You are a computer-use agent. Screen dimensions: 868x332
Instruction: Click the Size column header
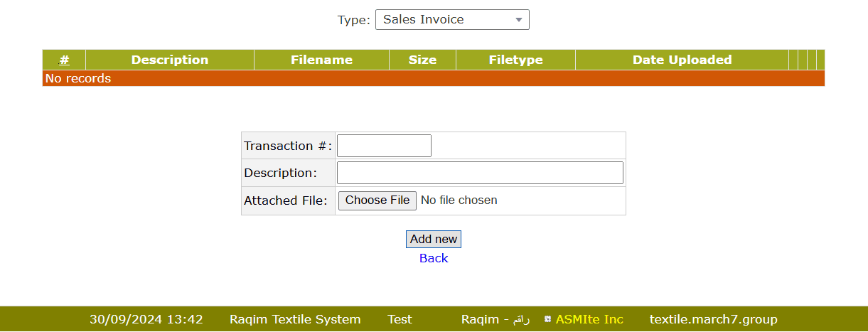[x=422, y=60]
